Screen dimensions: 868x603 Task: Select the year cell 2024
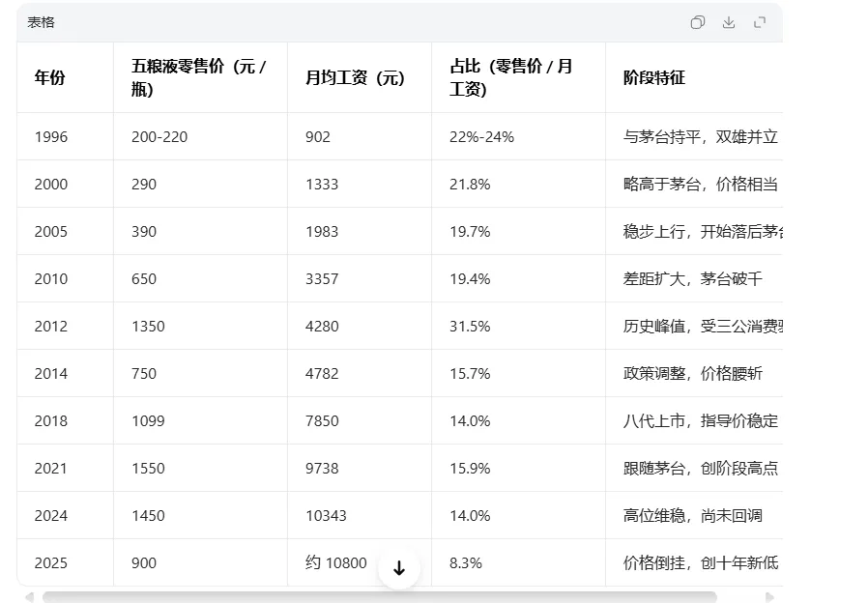click(66, 515)
